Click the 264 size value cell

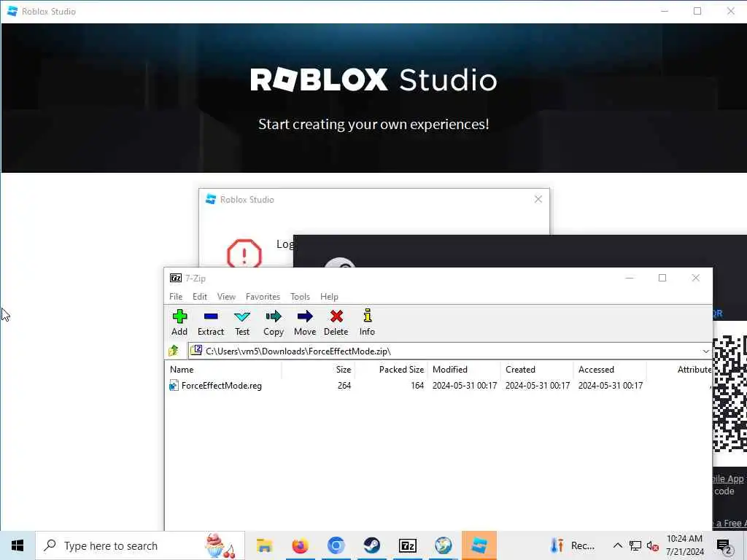click(x=344, y=386)
